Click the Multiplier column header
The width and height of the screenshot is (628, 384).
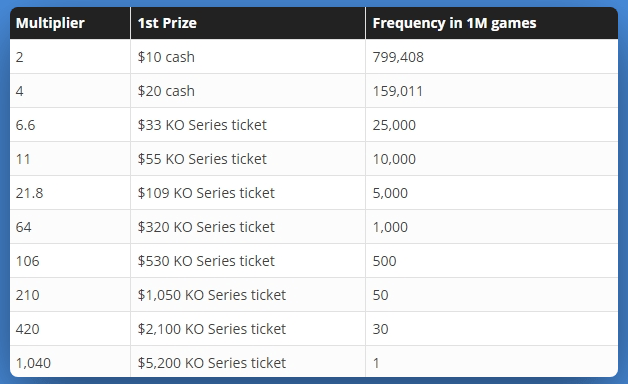[x=70, y=23]
